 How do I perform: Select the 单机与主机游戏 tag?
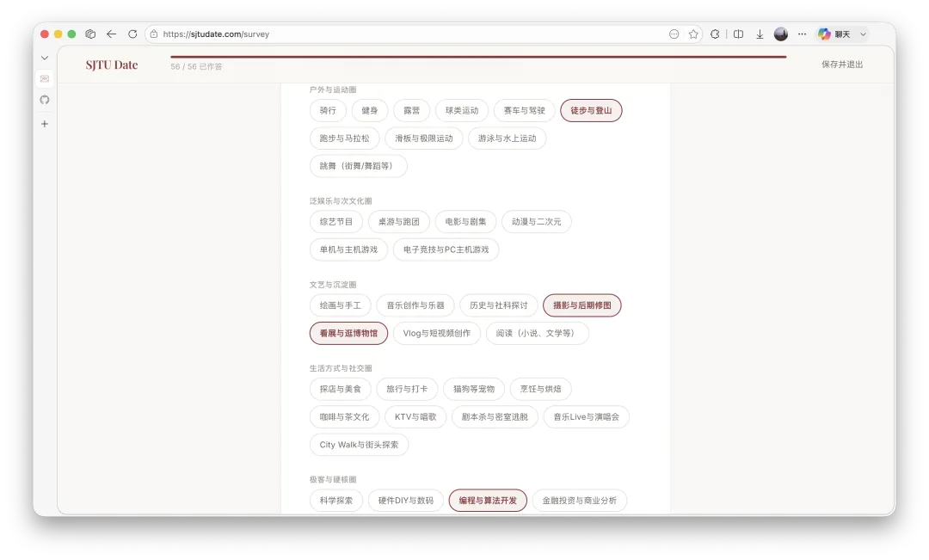[348, 250]
